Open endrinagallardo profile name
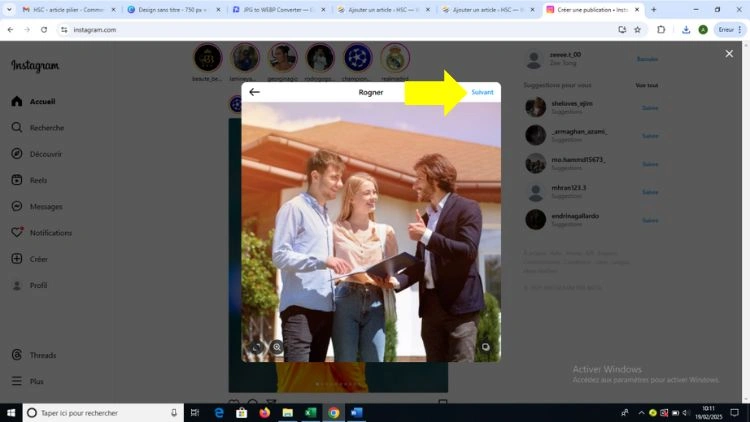The height and width of the screenshot is (422, 750). click(575, 216)
